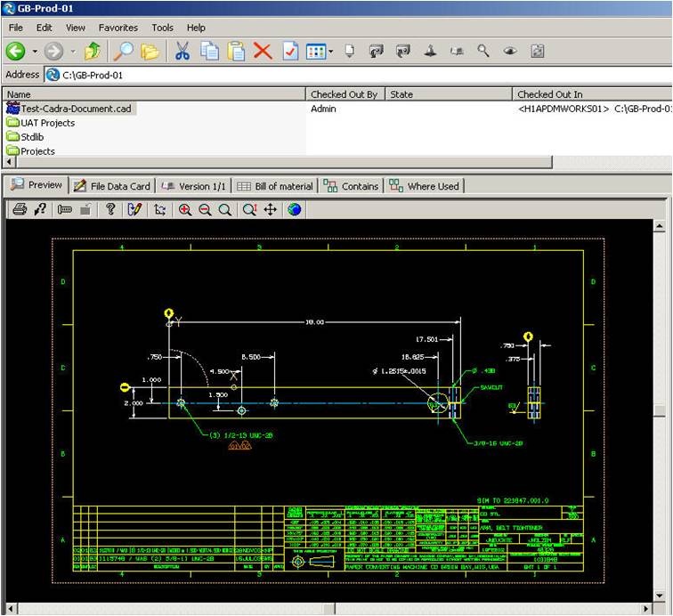
Task: Click the green Back arrow button
Action: tap(15, 52)
